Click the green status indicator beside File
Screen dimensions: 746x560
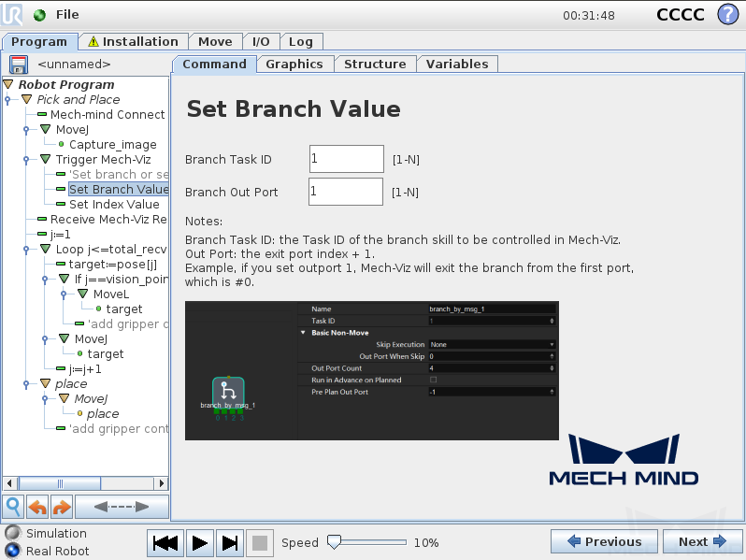pyautogui.click(x=39, y=15)
